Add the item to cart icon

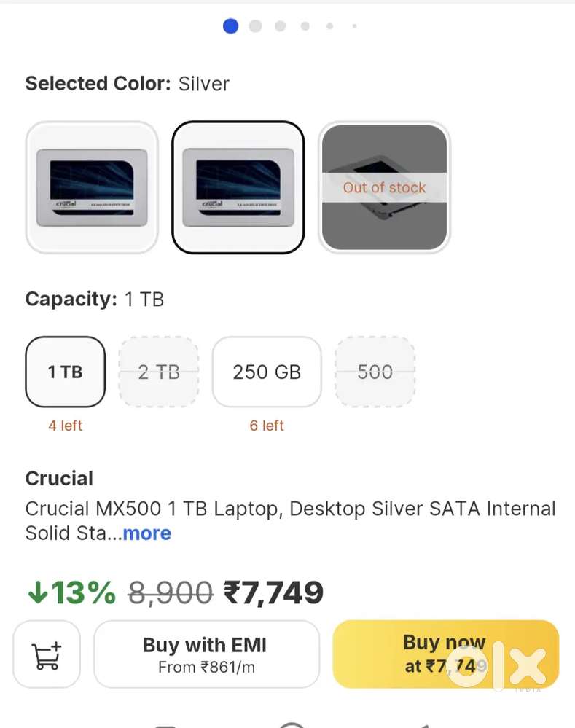point(47,654)
